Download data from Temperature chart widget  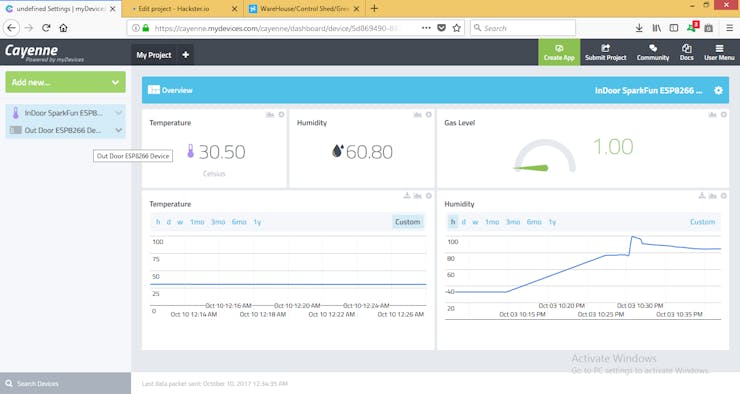[407, 195]
